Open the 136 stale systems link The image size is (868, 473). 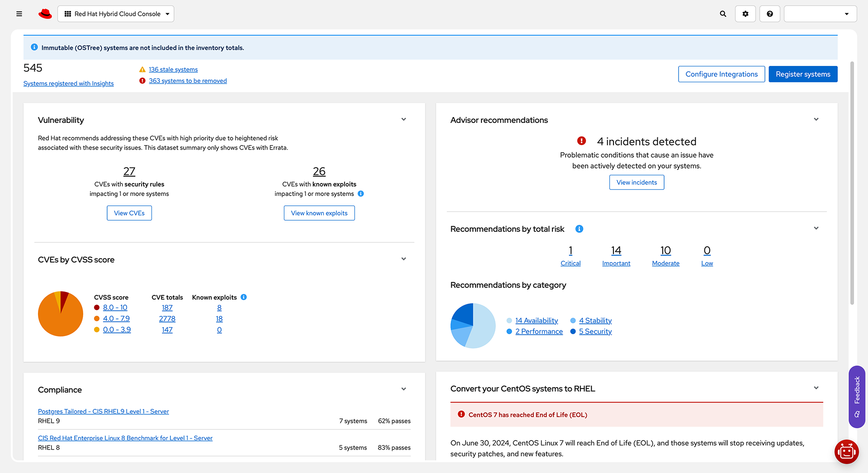[x=173, y=70]
